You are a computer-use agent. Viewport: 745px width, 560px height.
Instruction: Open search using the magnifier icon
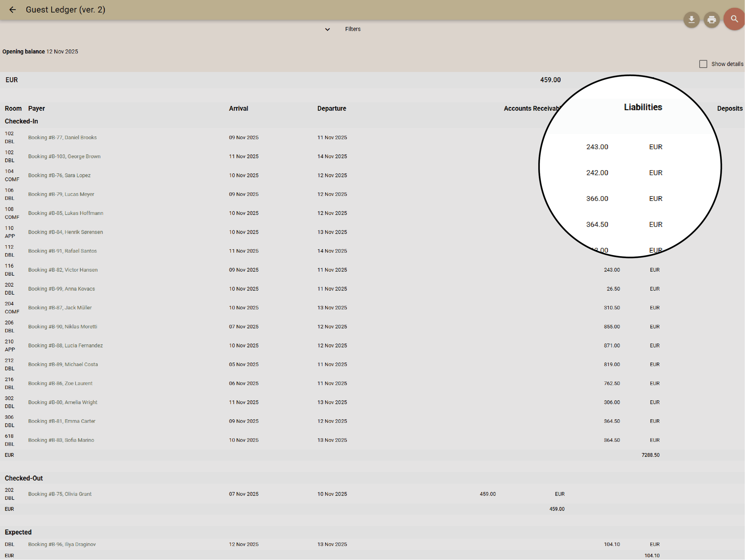point(734,19)
